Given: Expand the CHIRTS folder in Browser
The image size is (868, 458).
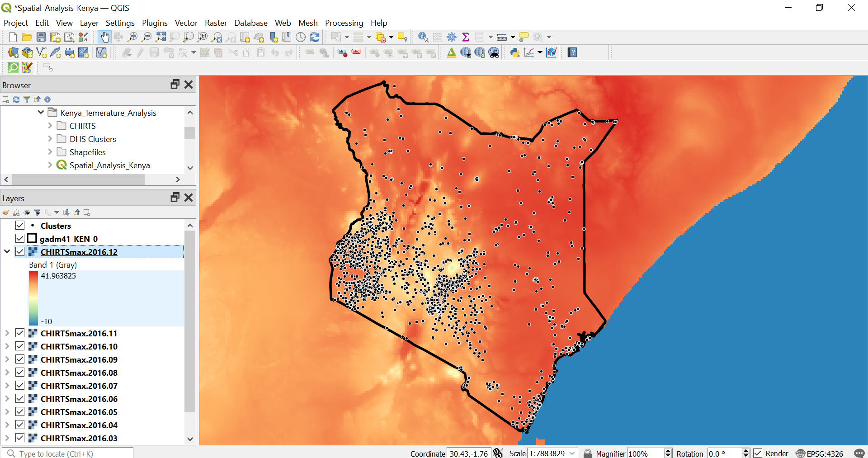Looking at the screenshot, I should coord(50,126).
